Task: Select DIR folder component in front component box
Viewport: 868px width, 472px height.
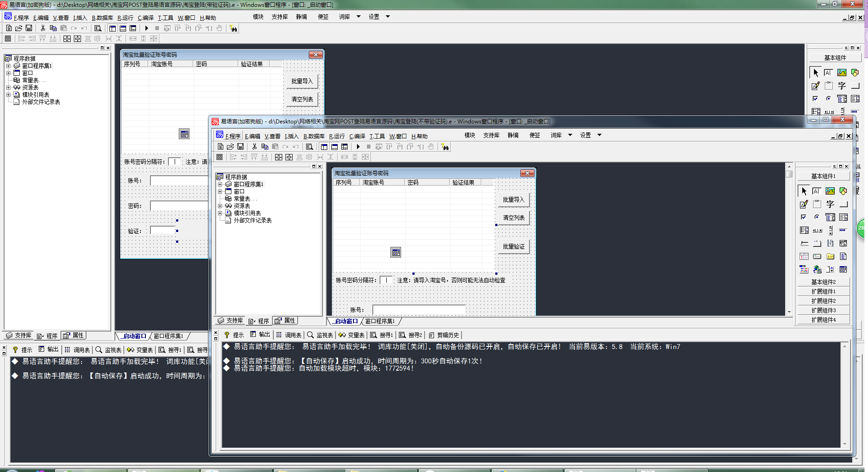Action: (x=830, y=257)
